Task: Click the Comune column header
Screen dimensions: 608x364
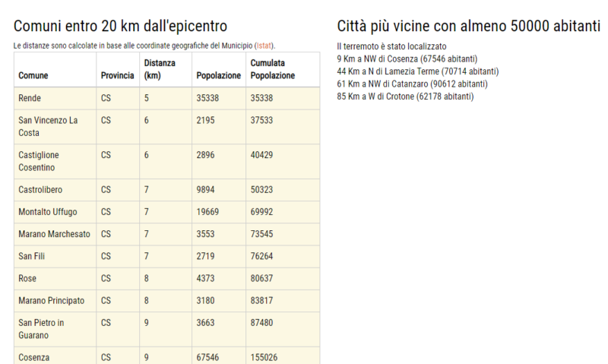Action: tap(55, 70)
